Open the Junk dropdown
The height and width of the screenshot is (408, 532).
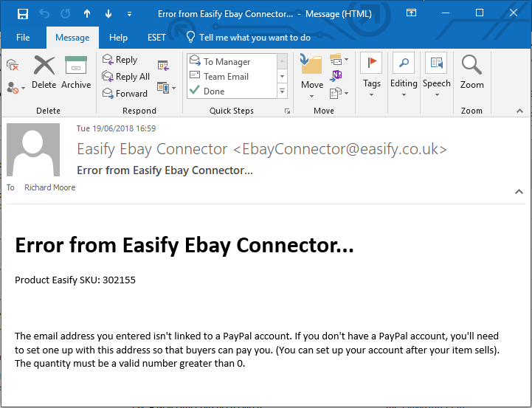click(15, 89)
